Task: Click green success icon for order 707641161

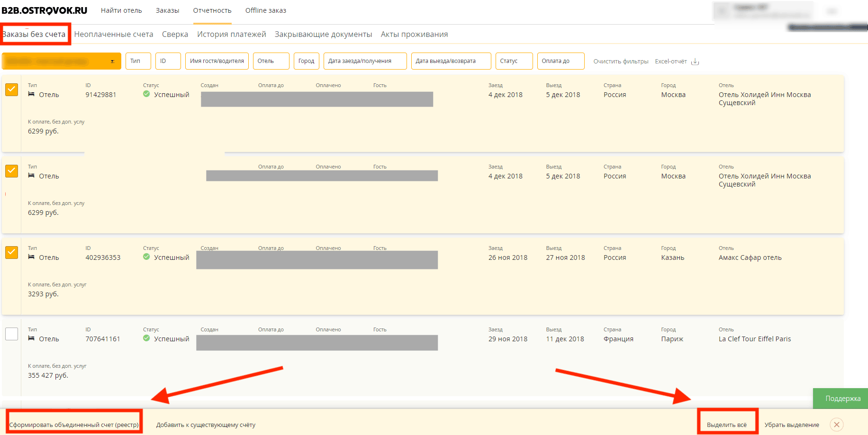Action: point(146,338)
